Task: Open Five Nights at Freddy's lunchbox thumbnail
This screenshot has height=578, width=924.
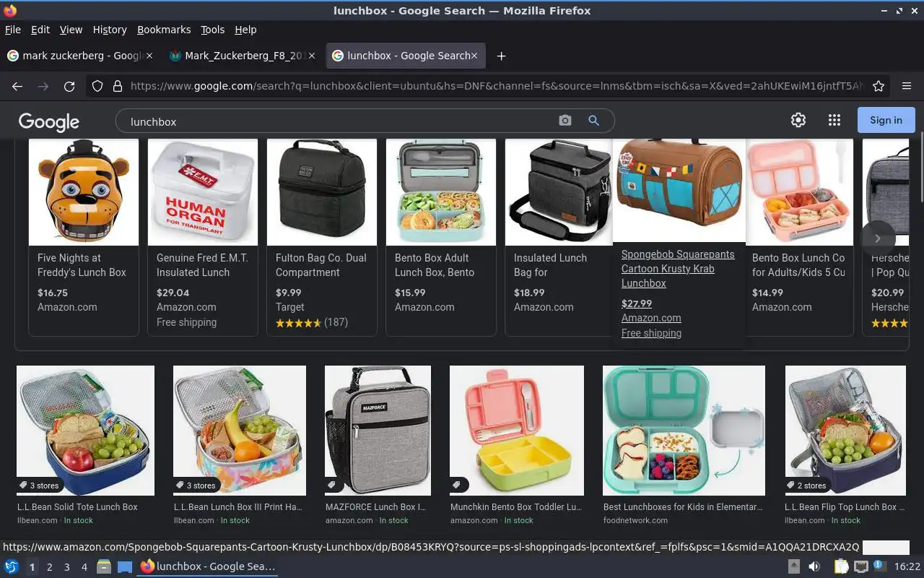Action: coord(84,192)
